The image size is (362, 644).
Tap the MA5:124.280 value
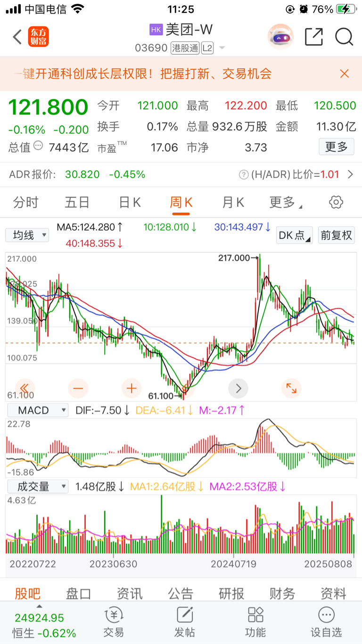[90, 227]
